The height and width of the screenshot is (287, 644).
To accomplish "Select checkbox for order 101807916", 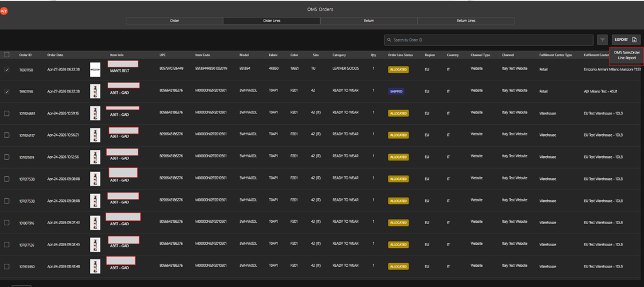I will tap(6, 222).
